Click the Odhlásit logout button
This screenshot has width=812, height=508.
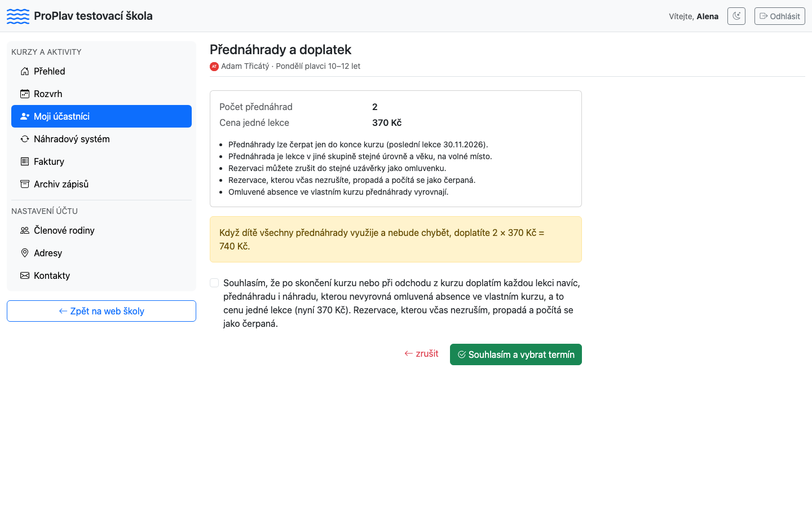780,16
